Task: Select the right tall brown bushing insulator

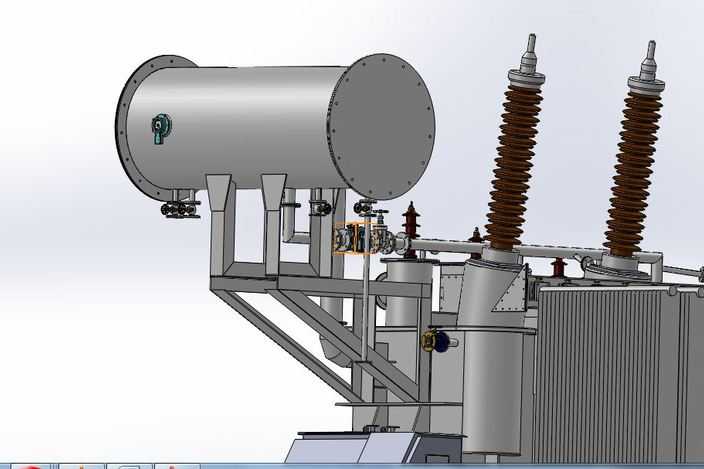Action: pyautogui.click(x=634, y=173)
